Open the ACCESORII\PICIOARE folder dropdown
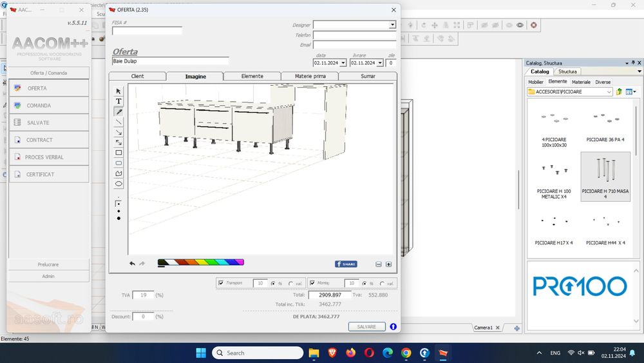 (x=609, y=92)
